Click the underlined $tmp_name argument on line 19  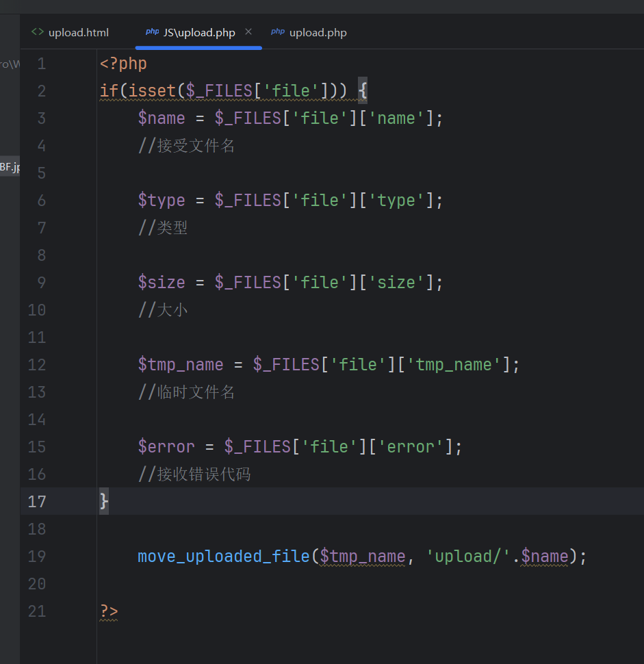click(x=363, y=557)
